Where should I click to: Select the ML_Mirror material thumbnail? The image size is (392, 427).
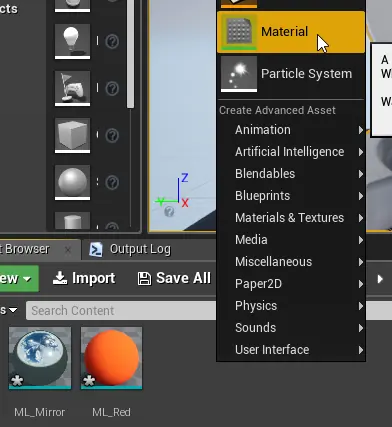tap(40, 358)
